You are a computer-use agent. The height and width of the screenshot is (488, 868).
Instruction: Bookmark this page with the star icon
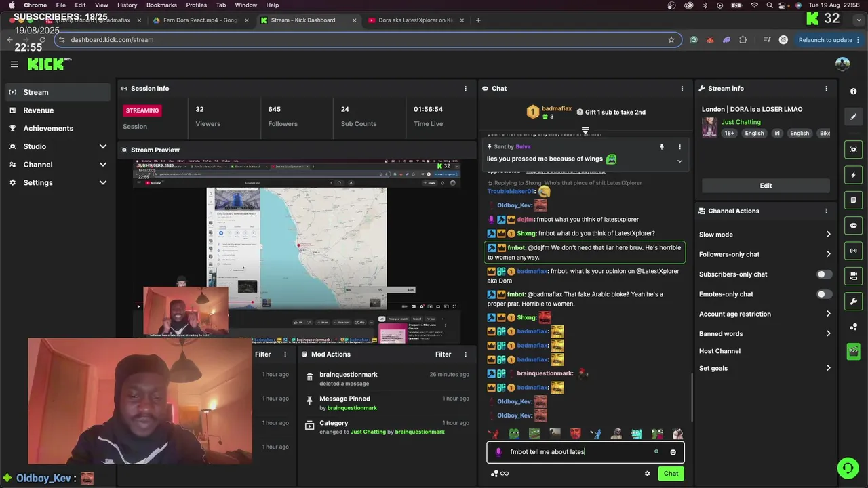671,40
